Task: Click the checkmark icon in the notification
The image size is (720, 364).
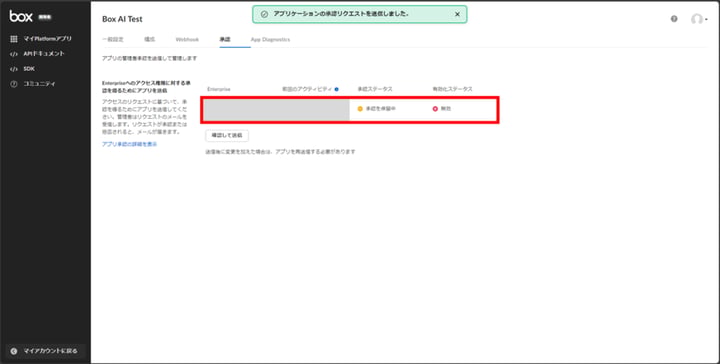Action: [x=264, y=14]
